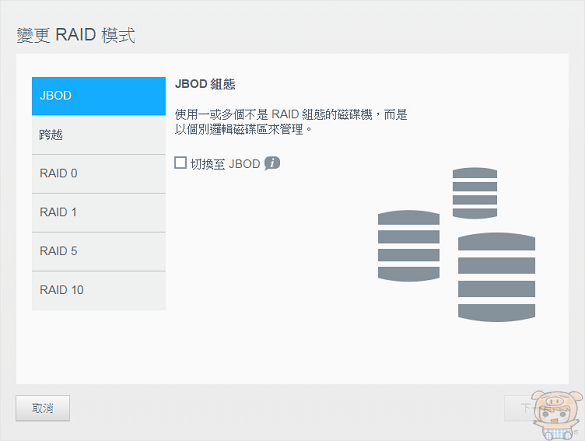Open the info icon beside 切換至 JBOD

click(272, 163)
